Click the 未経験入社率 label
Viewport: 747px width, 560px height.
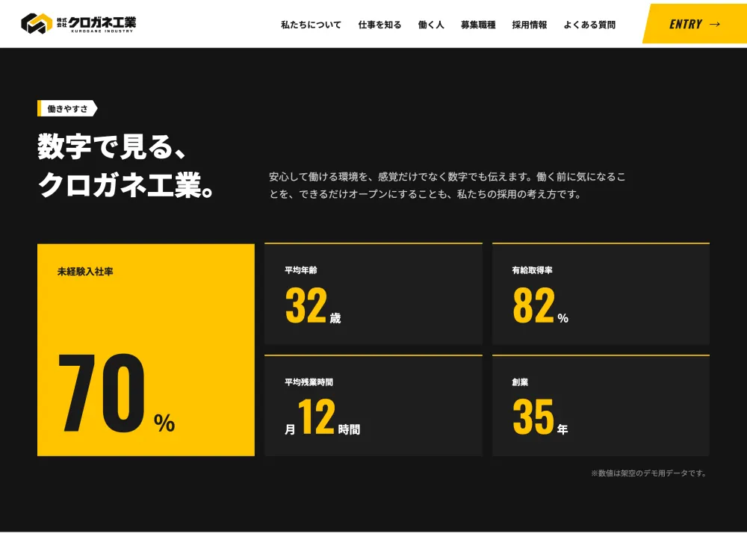[x=85, y=272]
